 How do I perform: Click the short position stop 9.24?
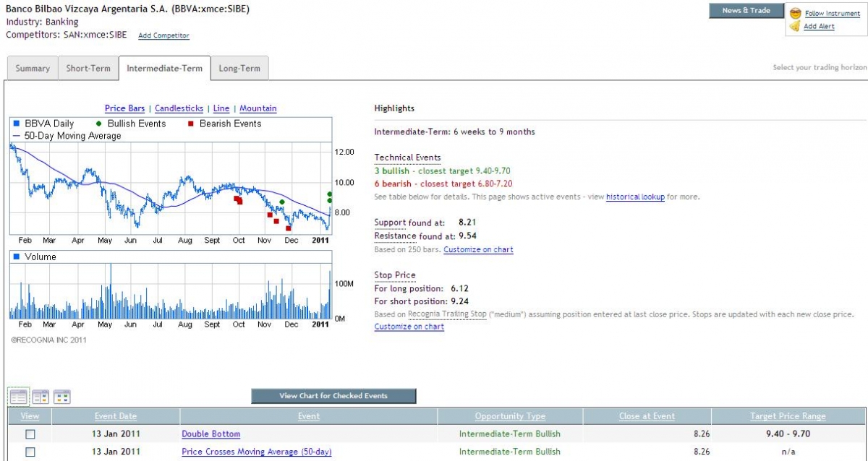(459, 301)
